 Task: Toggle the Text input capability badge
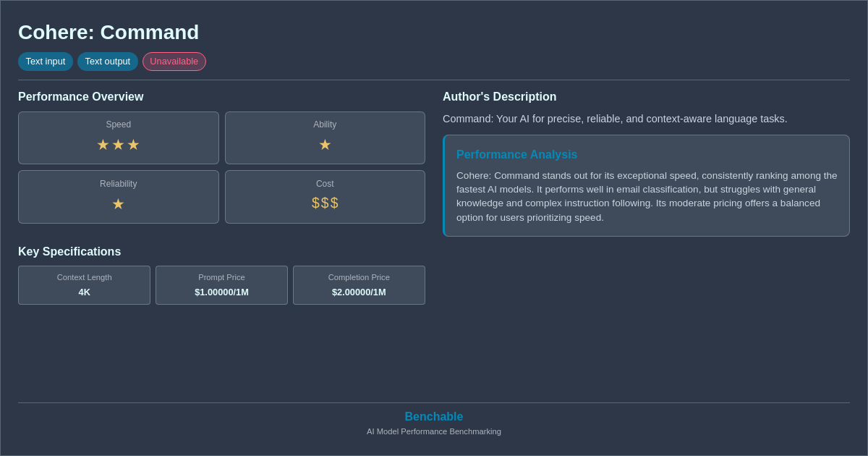46,62
